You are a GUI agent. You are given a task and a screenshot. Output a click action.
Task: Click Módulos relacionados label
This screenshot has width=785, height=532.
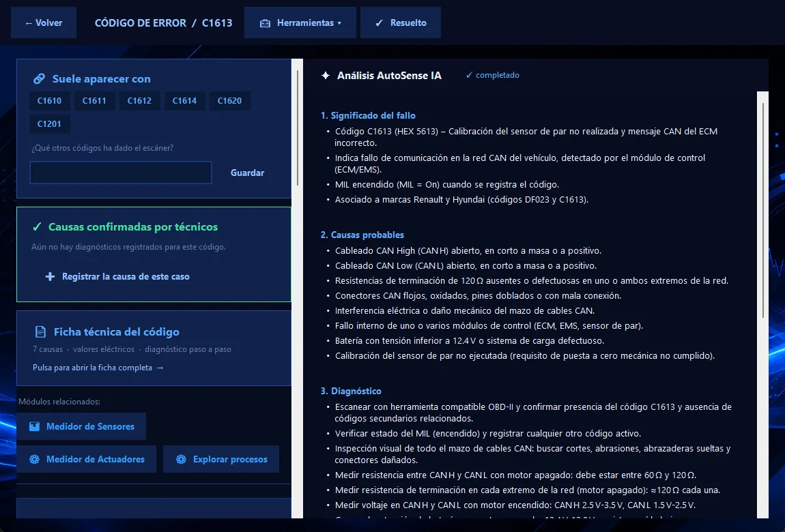coord(59,402)
